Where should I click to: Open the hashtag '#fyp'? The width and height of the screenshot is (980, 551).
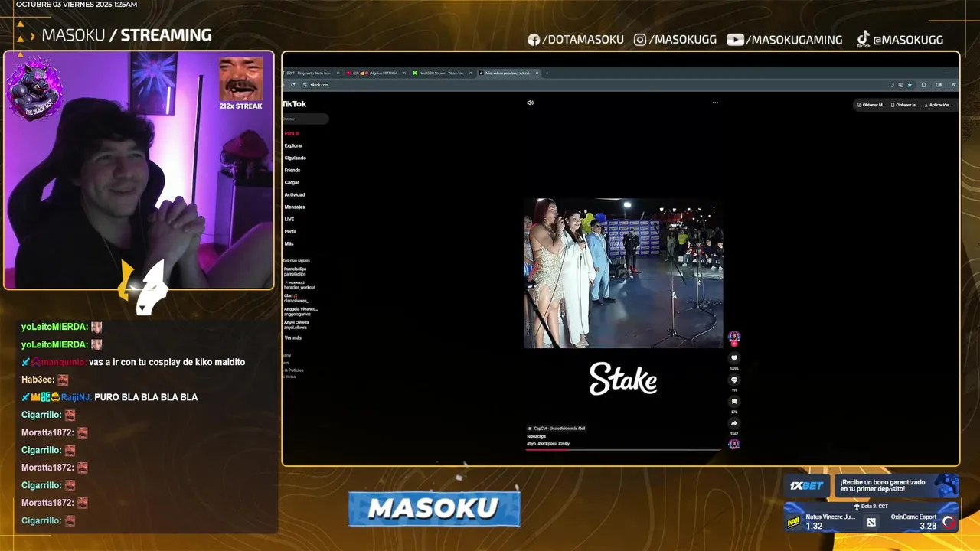click(x=531, y=444)
